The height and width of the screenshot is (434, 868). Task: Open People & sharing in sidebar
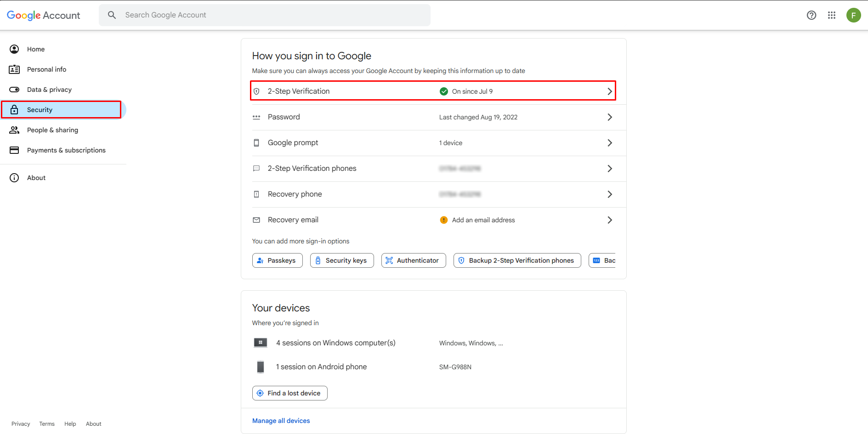(x=63, y=130)
